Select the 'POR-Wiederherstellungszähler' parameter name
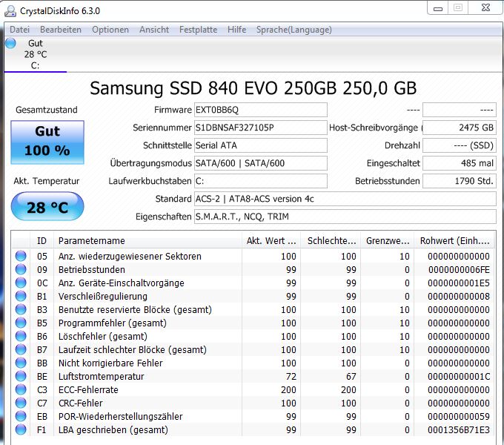This screenshot has width=504, height=445. (121, 416)
